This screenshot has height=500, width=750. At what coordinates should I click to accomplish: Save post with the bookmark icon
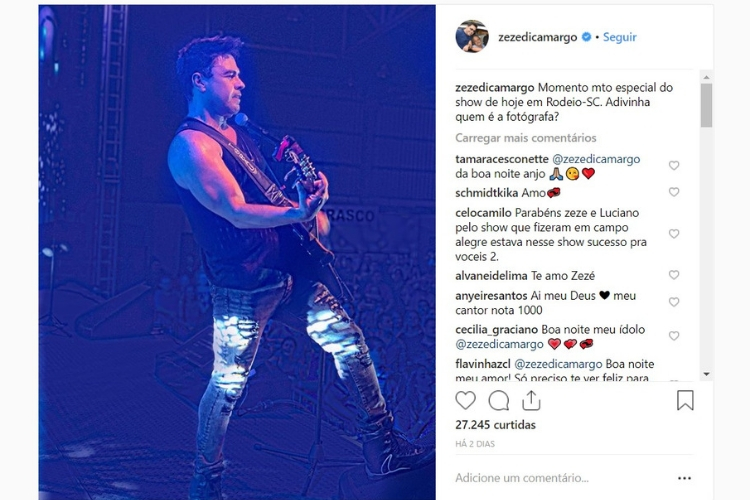tap(685, 400)
